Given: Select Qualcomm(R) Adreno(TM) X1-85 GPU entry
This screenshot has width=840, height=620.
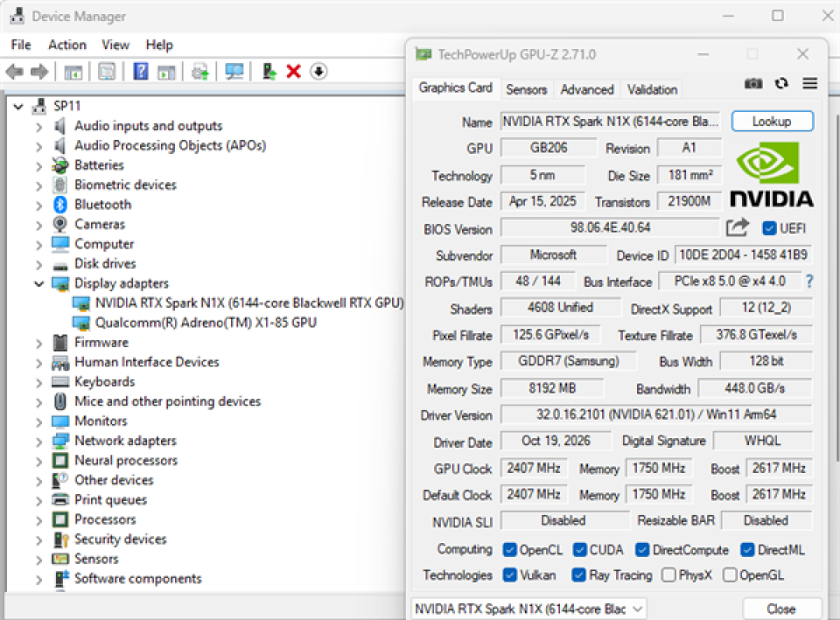Looking at the screenshot, I should [x=194, y=323].
